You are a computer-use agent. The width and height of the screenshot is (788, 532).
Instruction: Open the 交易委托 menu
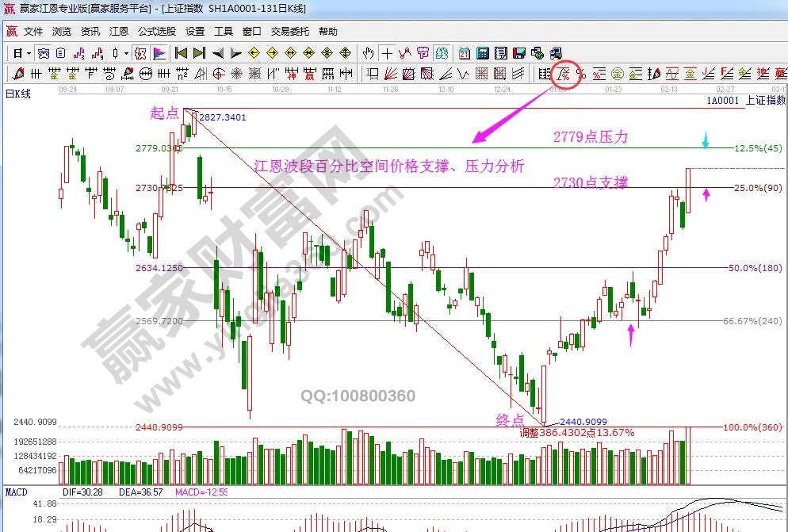286,32
